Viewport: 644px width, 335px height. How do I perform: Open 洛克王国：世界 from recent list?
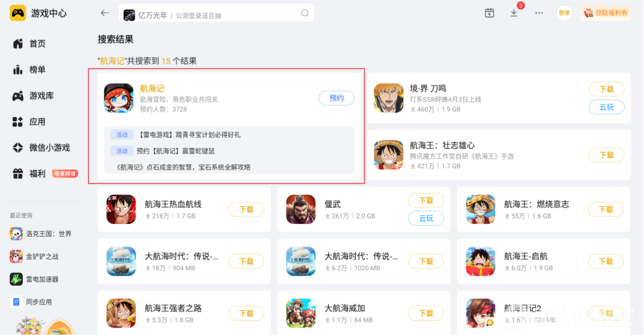click(x=41, y=234)
